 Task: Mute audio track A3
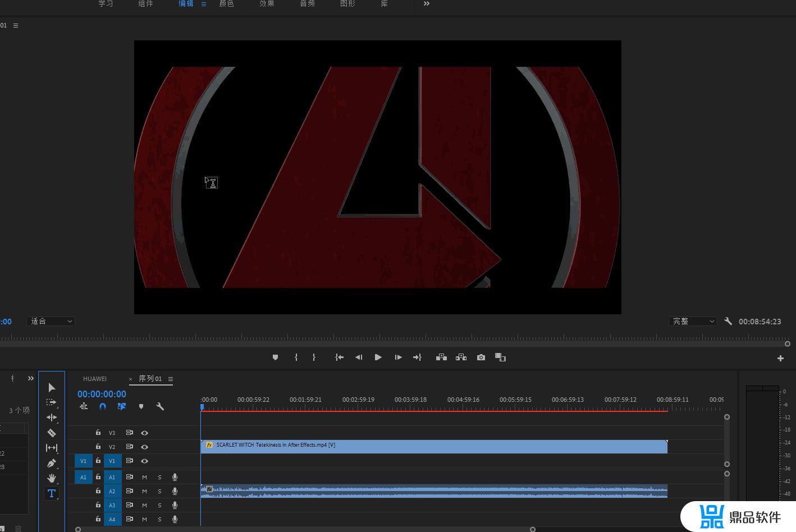tap(144, 505)
